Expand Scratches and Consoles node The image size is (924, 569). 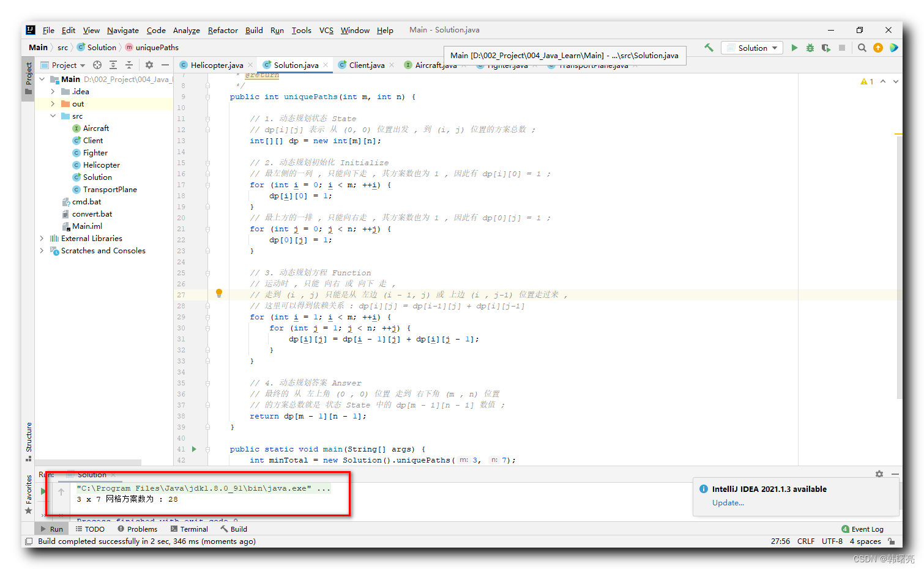pyautogui.click(x=42, y=250)
